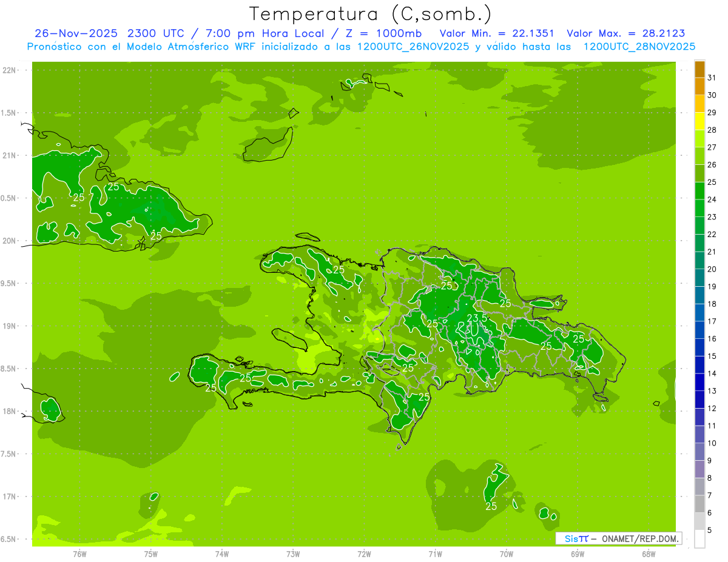Click the '29' colorbar legend value

coord(712,113)
